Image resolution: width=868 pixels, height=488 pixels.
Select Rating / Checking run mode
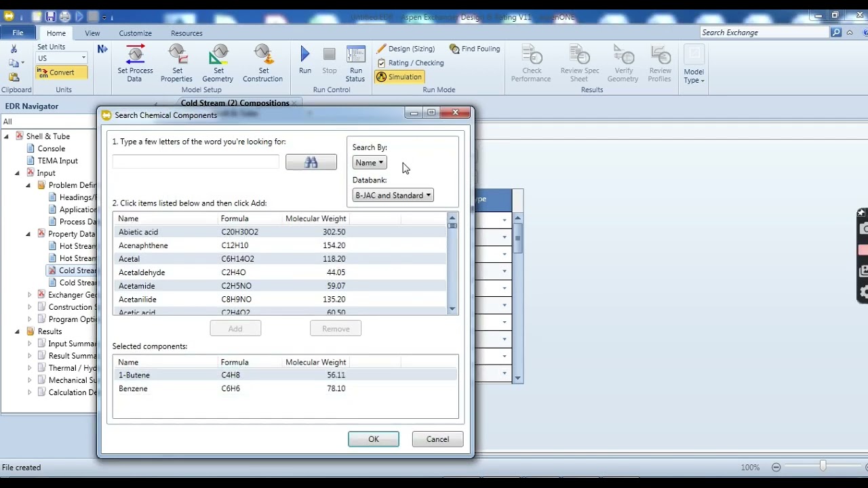pos(410,63)
